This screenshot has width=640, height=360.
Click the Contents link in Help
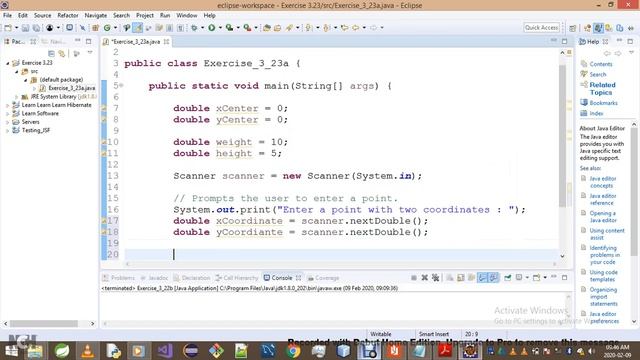coord(601,64)
